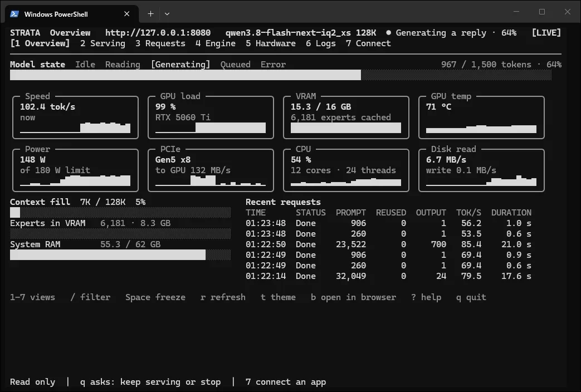Select the 4 Engine view
The image size is (581, 392).
click(216, 43)
